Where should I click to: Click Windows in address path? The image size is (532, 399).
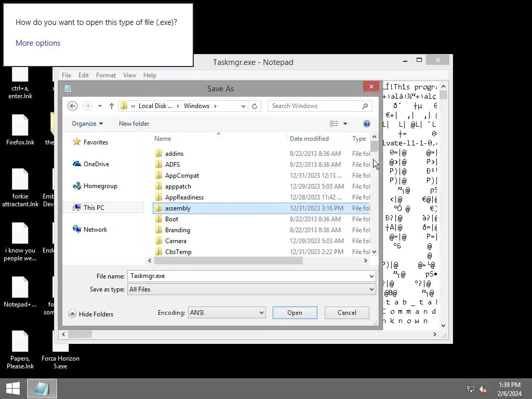(x=196, y=106)
